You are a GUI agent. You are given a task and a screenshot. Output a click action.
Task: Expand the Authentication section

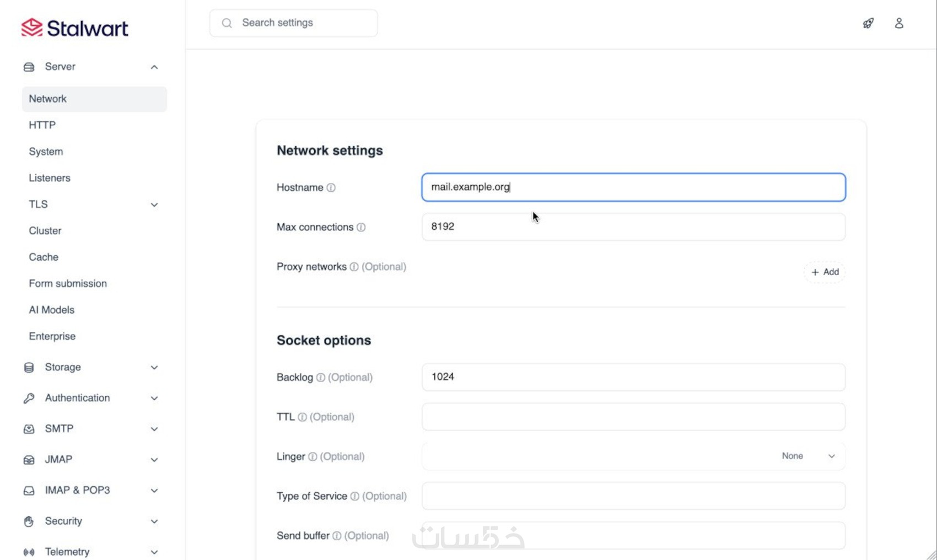coord(154,399)
